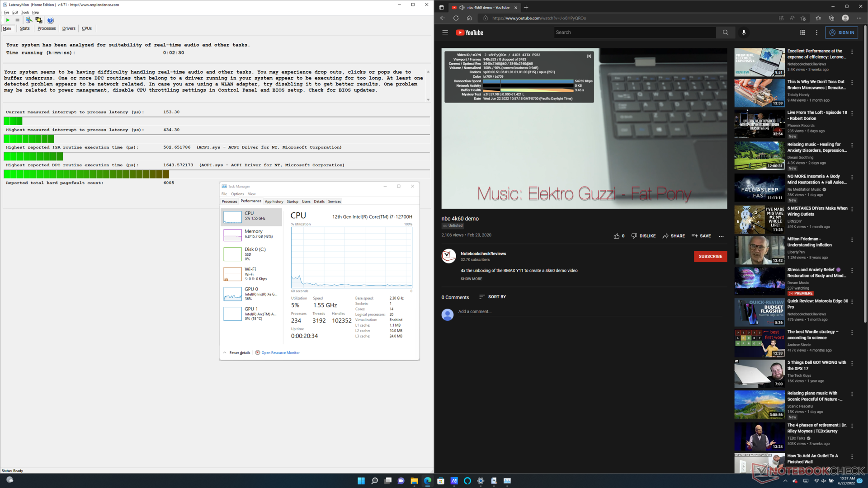Open more actions ellipsis below video
This screenshot has width=868, height=488.
pyautogui.click(x=721, y=236)
